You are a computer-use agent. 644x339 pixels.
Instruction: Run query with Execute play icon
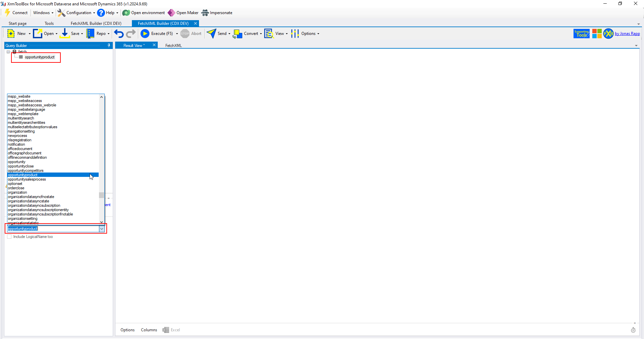pos(145,34)
